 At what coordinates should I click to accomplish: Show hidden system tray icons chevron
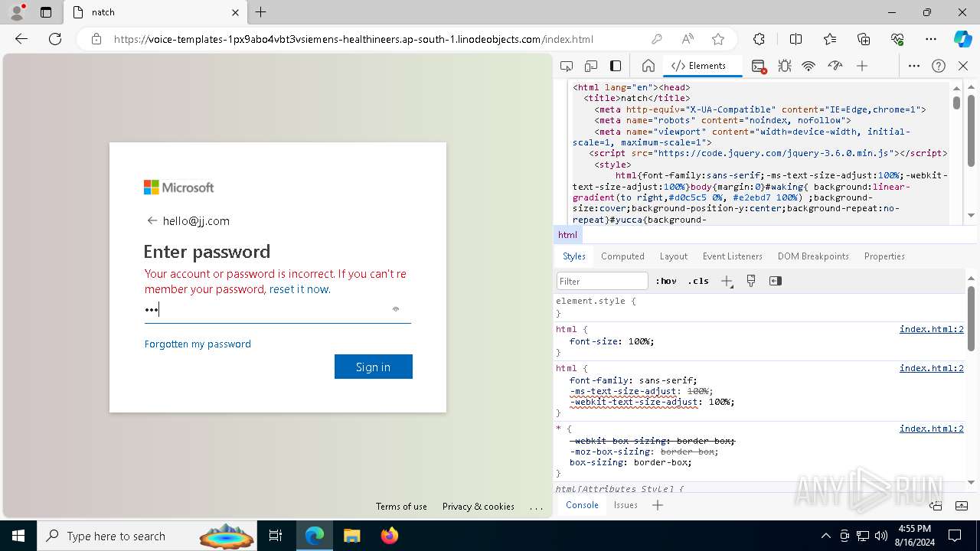[825, 536]
